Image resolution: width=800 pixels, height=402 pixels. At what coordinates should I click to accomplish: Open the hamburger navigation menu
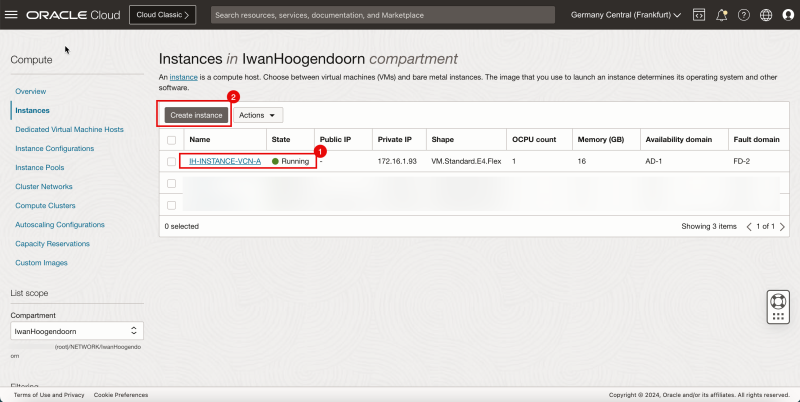[x=12, y=15]
